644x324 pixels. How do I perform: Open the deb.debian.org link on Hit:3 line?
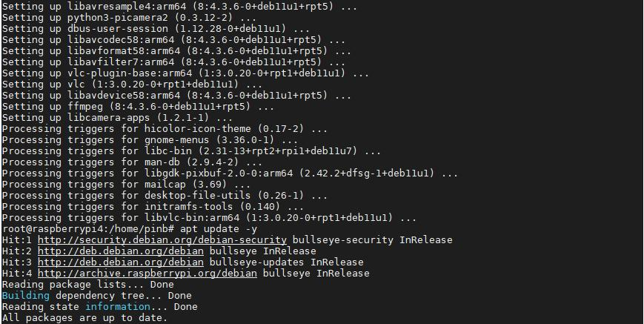[121, 262]
